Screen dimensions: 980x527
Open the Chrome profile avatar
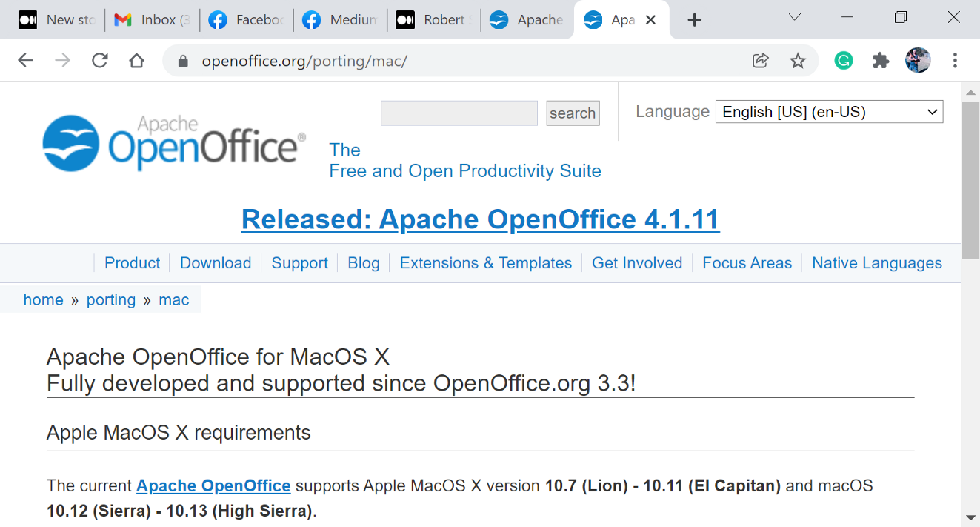coord(918,61)
